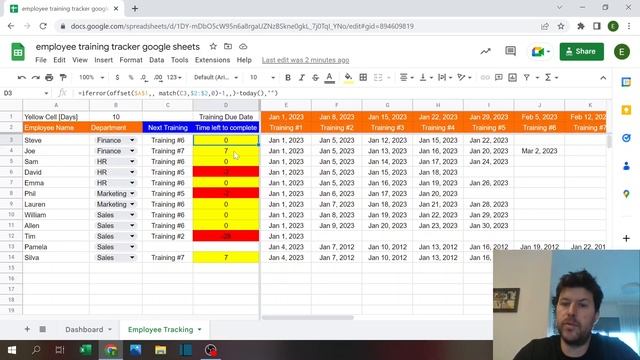Click the Insert comment icon
Screen dimensions: 640x360
(x=498, y=78)
